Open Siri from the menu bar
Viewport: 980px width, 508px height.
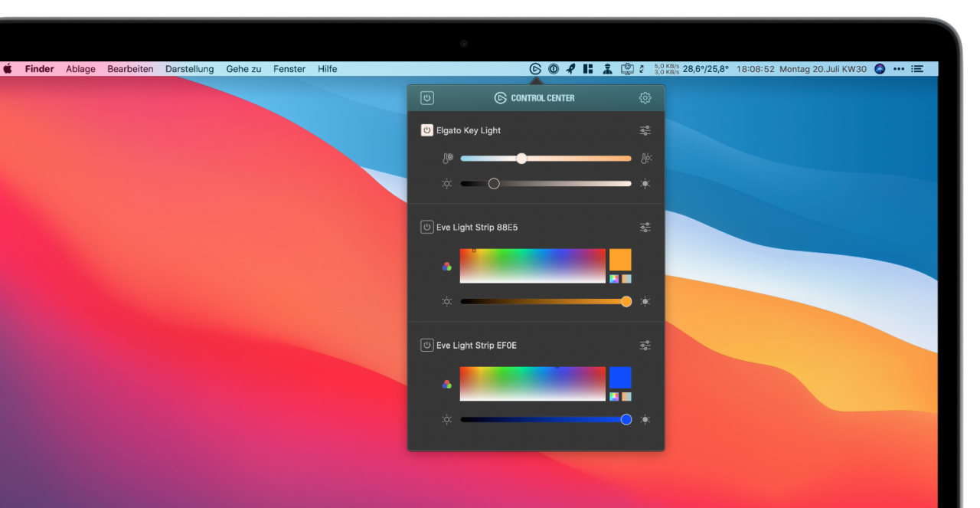(880, 69)
